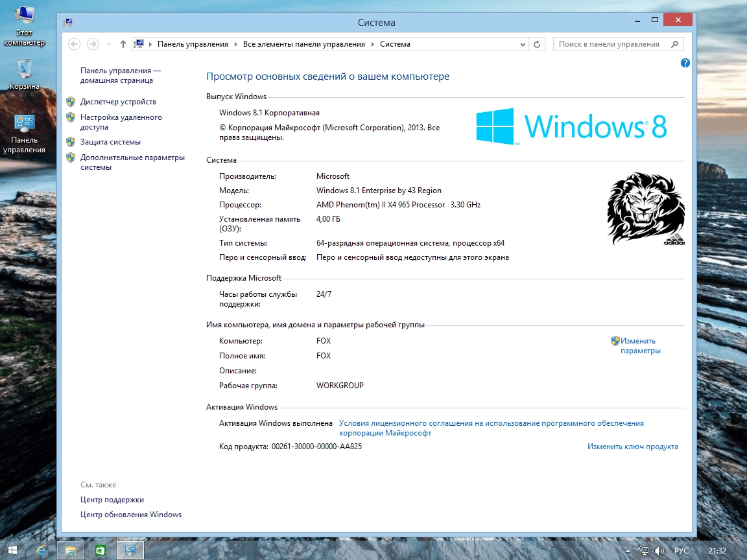Click the search magnifier icon
Viewport: 747px width, 560px height.
(x=674, y=44)
